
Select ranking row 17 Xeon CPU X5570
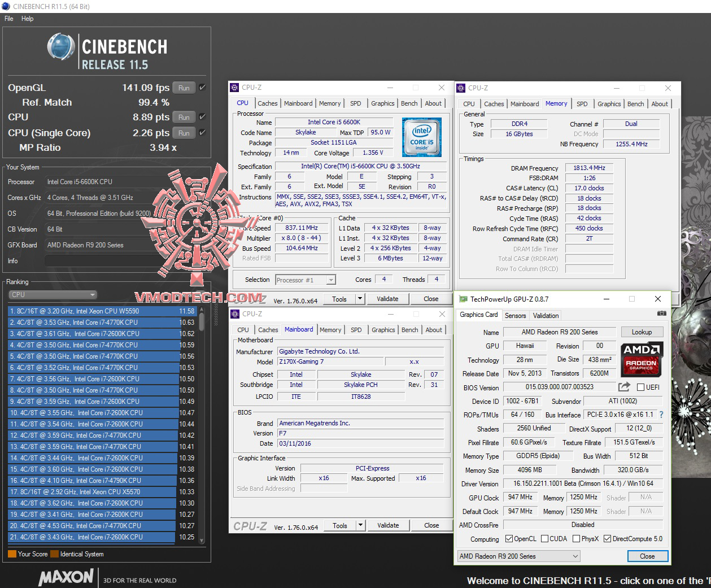click(x=102, y=492)
